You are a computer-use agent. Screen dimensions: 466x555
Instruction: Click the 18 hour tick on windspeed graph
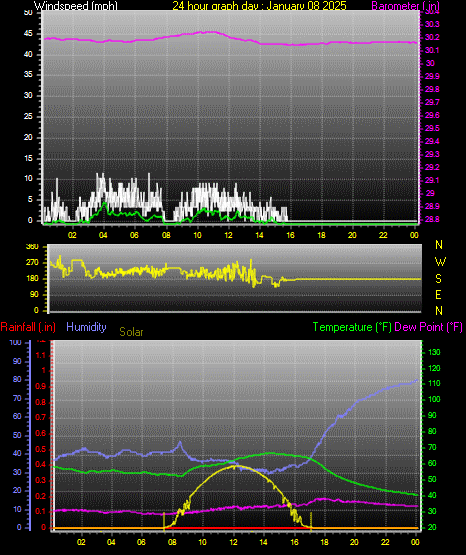point(321,235)
